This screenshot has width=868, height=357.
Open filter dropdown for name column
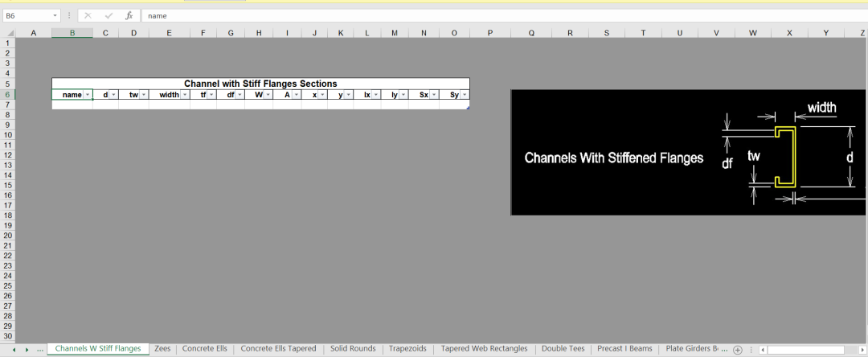coord(88,95)
